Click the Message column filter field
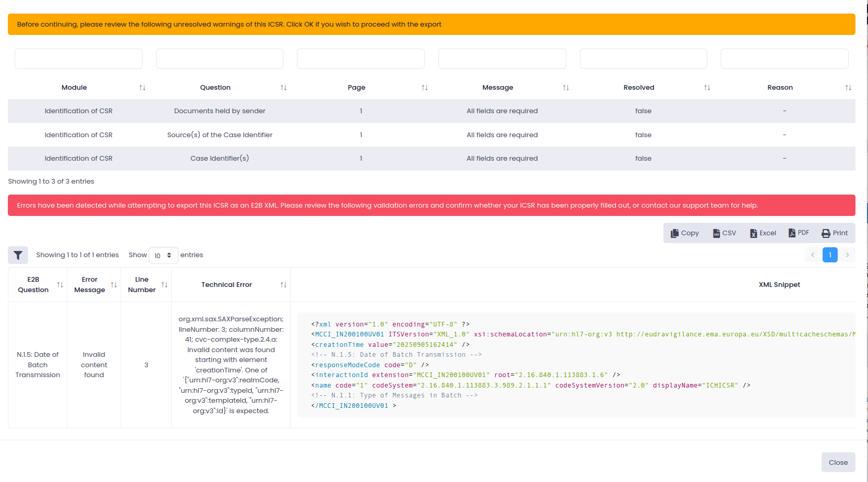The height and width of the screenshot is (482, 868). (x=502, y=59)
